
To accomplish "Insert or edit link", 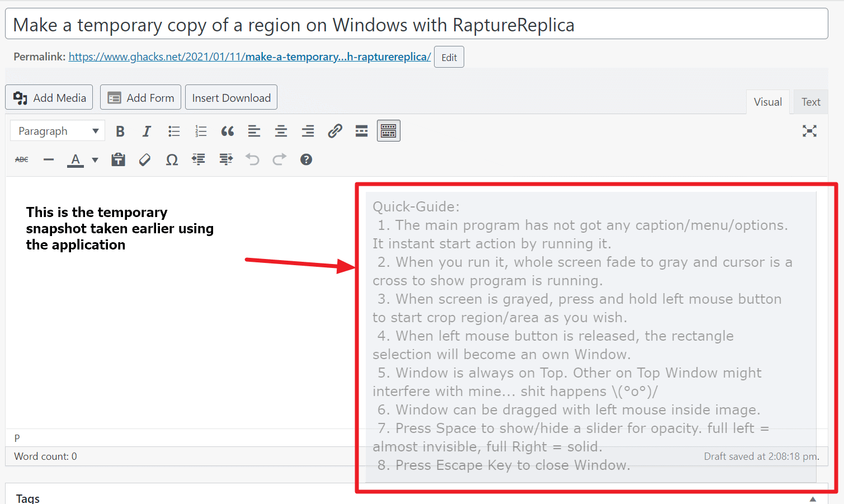I will pos(335,131).
